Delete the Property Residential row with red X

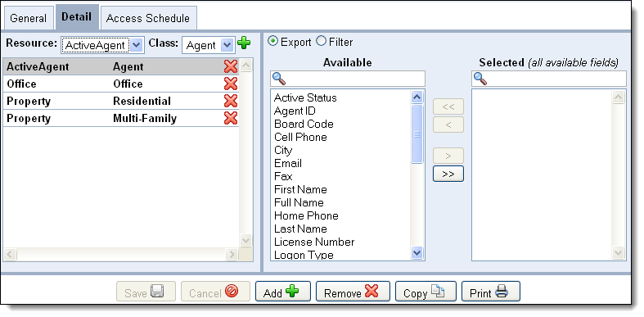tap(231, 101)
